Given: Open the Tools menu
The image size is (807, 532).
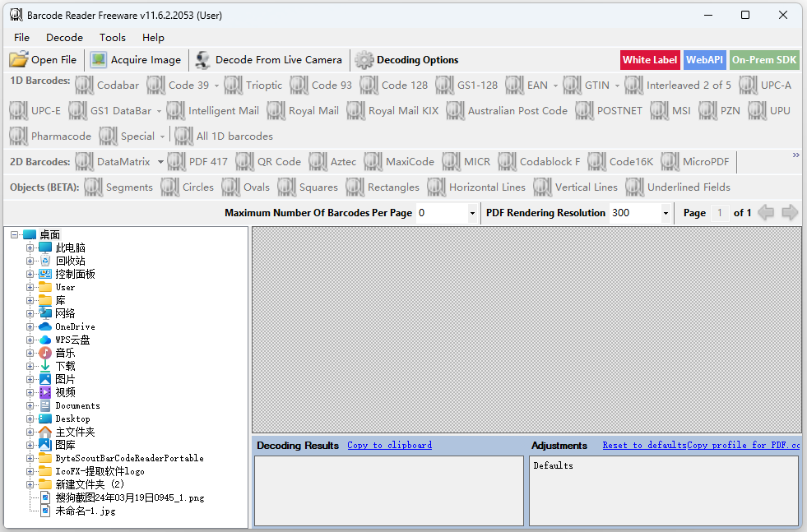Looking at the screenshot, I should click(112, 38).
